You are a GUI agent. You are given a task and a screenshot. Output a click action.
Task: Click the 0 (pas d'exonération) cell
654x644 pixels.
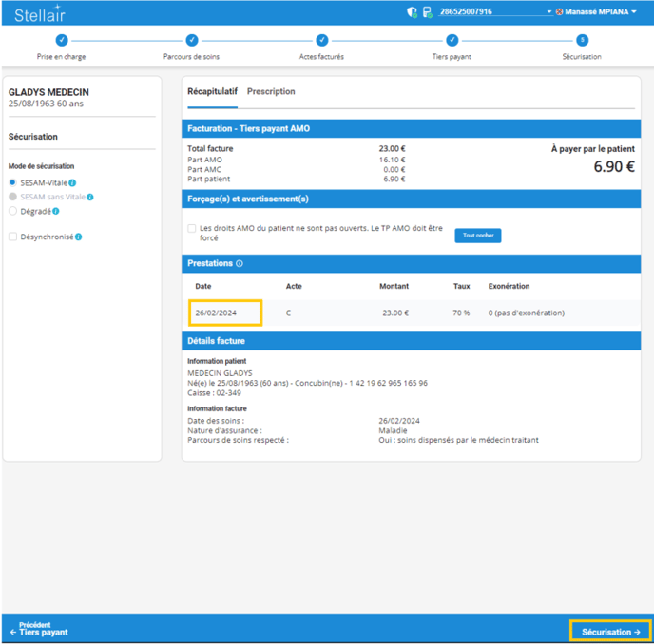527,313
